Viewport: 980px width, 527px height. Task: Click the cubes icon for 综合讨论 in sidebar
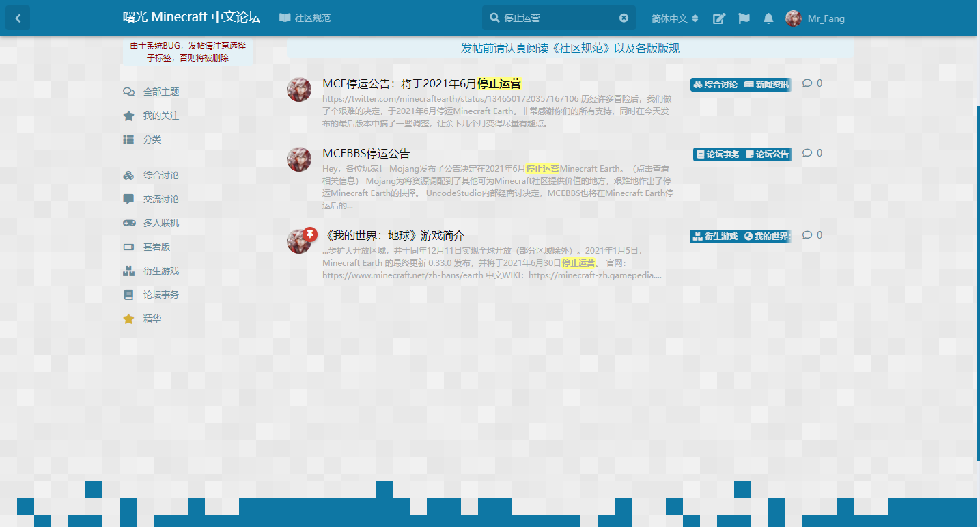[128, 176]
